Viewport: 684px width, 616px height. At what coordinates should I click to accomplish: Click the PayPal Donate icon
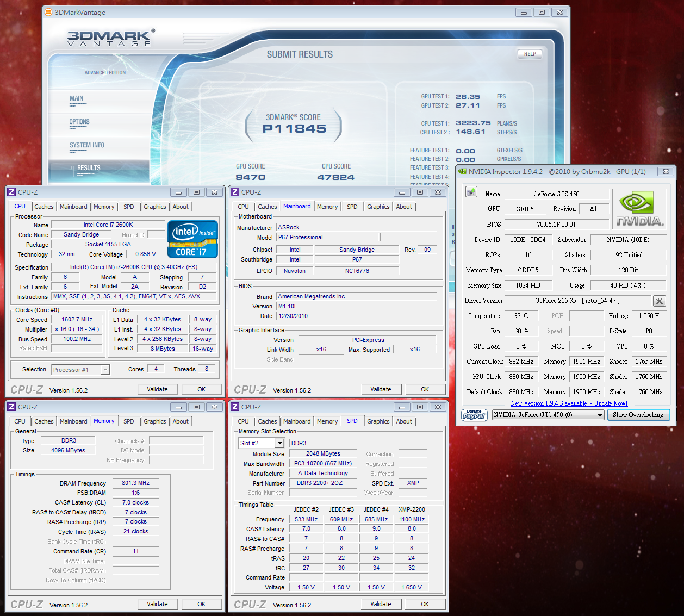tap(474, 415)
